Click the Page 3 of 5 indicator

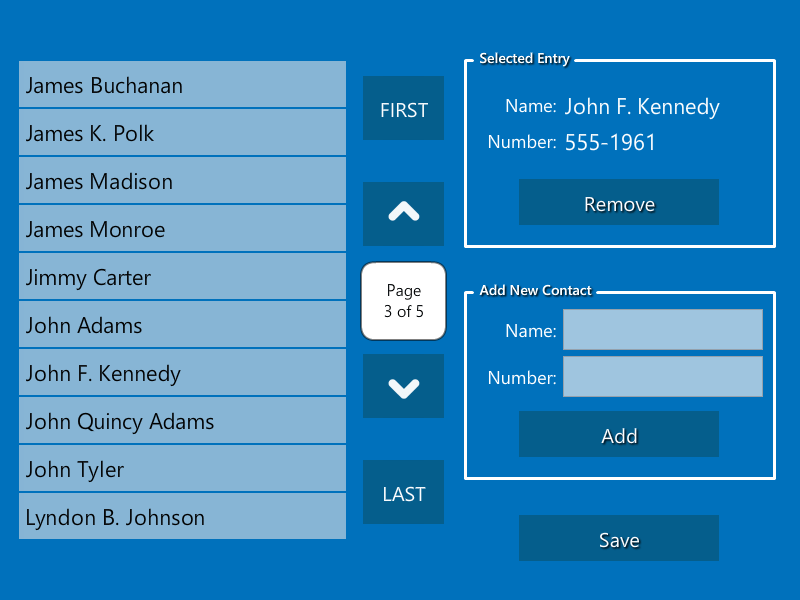coord(403,300)
